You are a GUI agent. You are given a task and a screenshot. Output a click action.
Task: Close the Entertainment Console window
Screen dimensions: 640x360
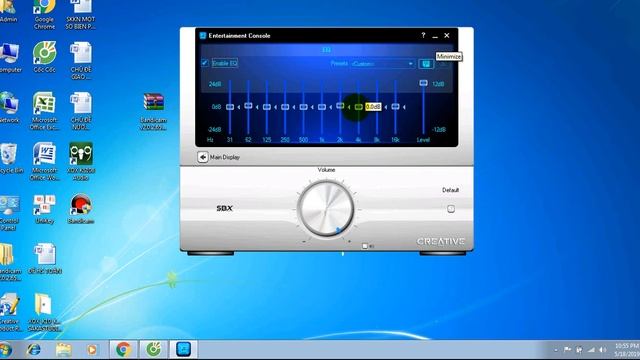(x=447, y=36)
